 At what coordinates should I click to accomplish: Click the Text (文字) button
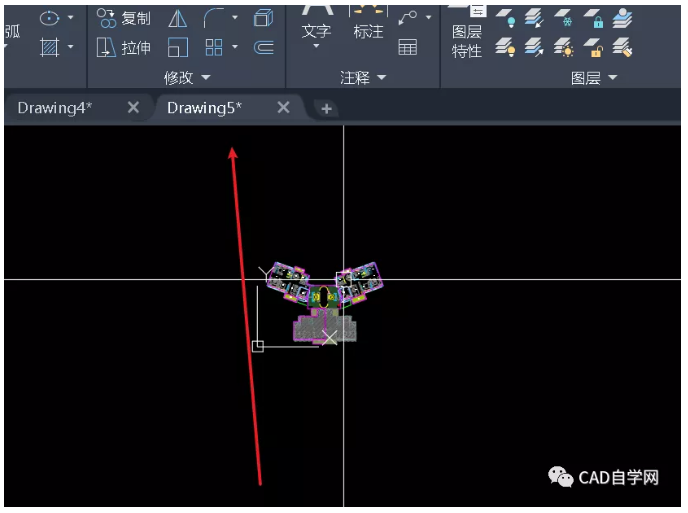pos(316,32)
